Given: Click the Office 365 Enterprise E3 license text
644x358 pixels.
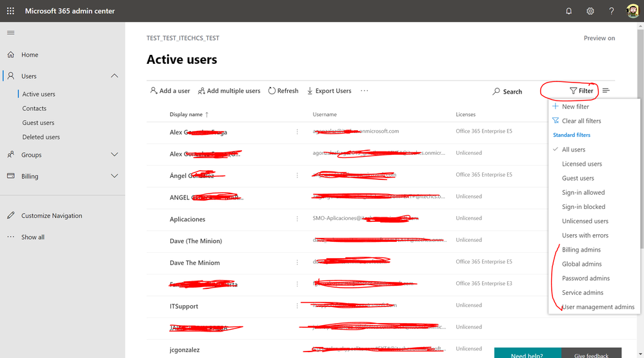Looking at the screenshot, I should [484, 283].
